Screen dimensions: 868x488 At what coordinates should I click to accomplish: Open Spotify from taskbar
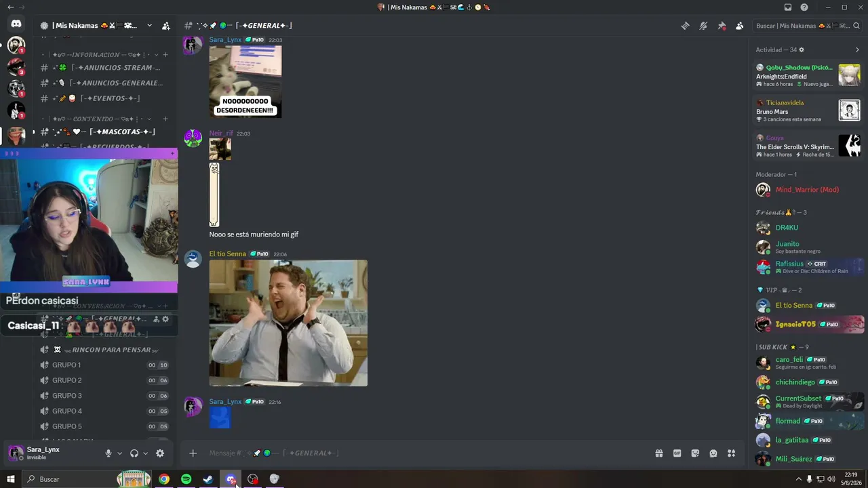[186, 479]
